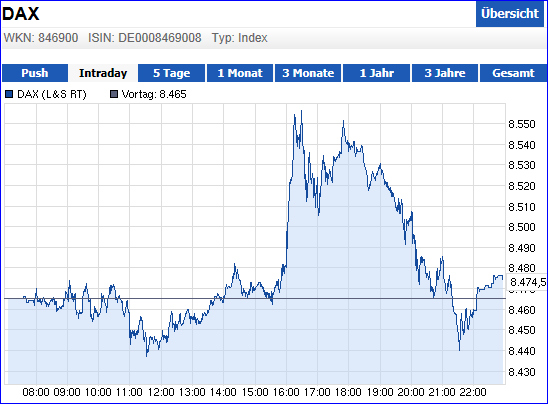Show the 1 Jahr chart
This screenshot has width=548, height=404.
(x=376, y=73)
